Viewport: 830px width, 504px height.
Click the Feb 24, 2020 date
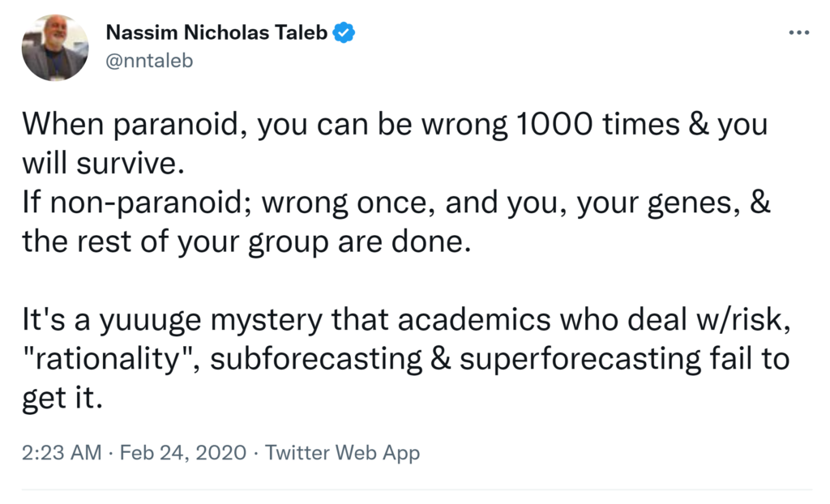click(x=183, y=452)
